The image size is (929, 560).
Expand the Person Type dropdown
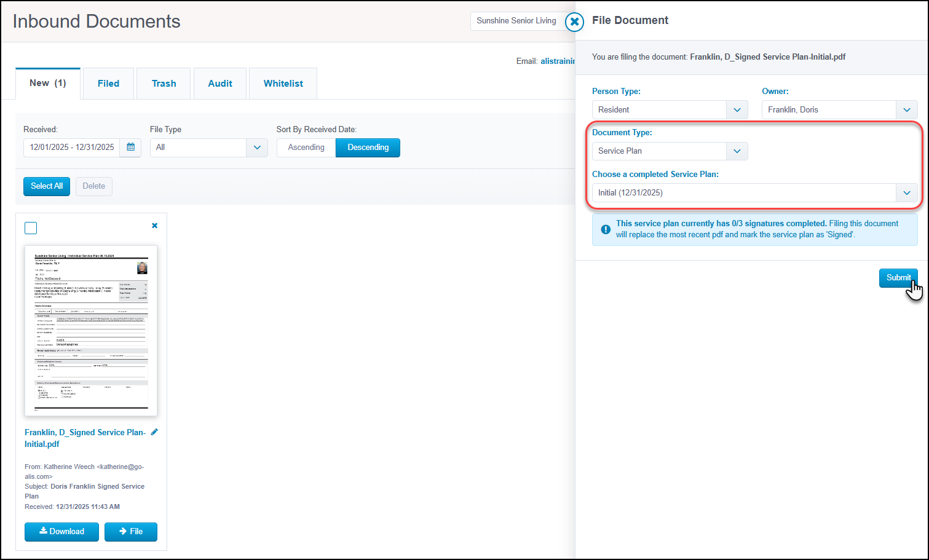737,110
